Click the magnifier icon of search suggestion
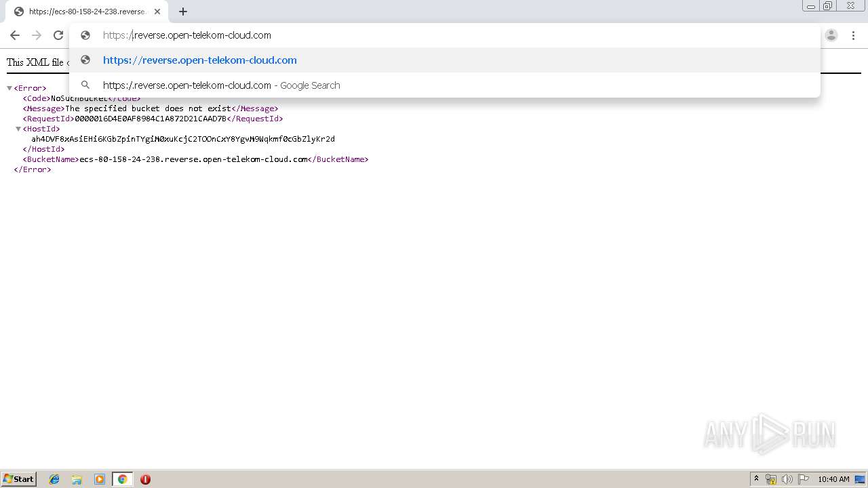Viewport: 868px width, 488px height. pos(85,85)
